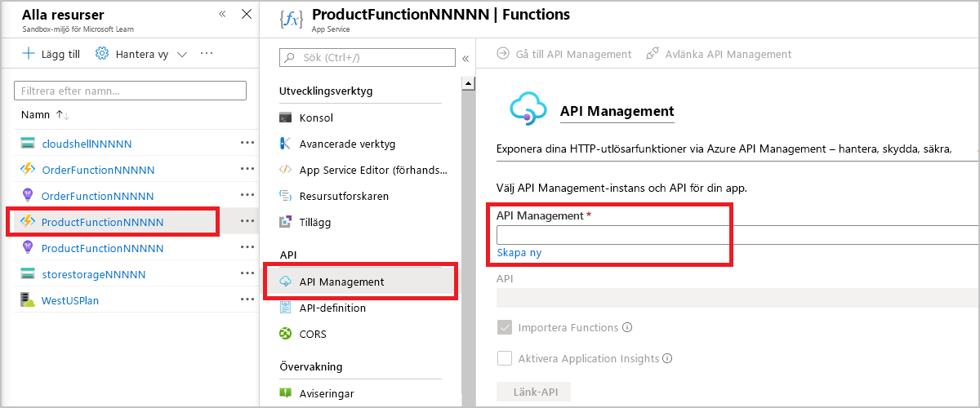Screen dimensions: 980x408
Task: Select API-definition in the menu
Action: (332, 308)
